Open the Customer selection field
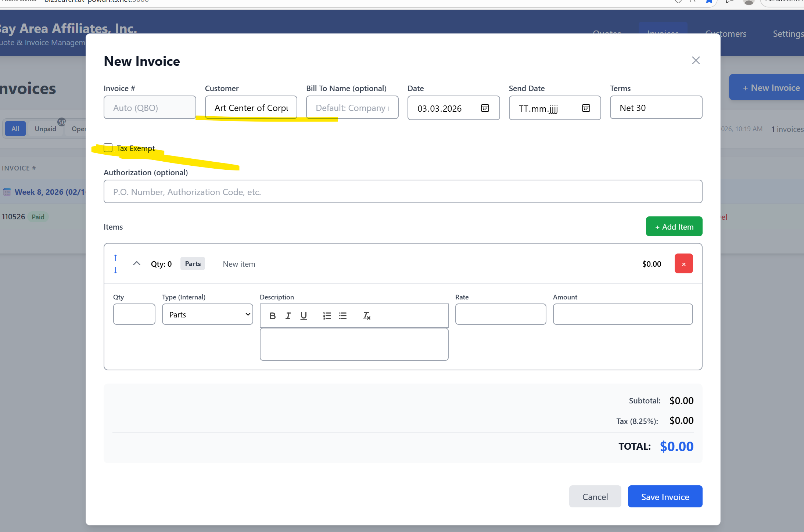The image size is (804, 532). [251, 108]
